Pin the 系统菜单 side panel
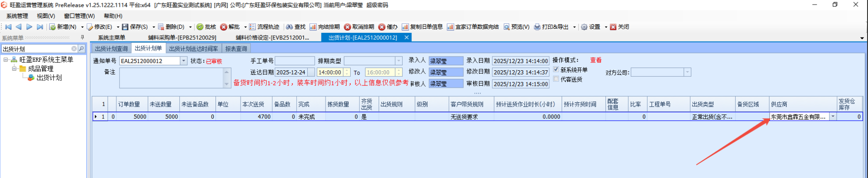Viewport: 868px width, 178px height. coord(82,37)
